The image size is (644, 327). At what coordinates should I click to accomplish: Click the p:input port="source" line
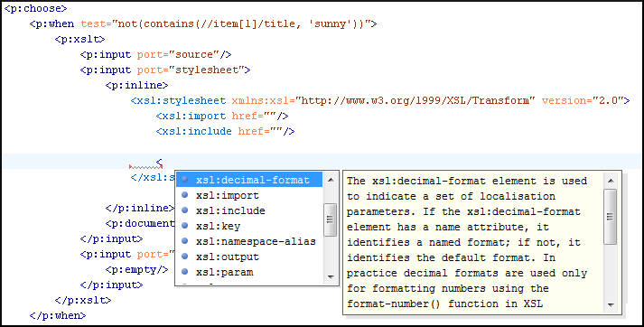(156, 54)
